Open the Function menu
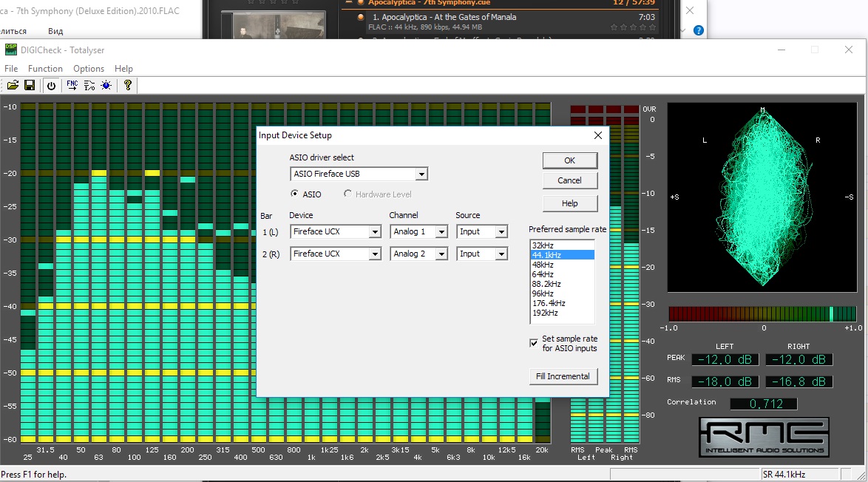This screenshot has width=868, height=482. [45, 69]
